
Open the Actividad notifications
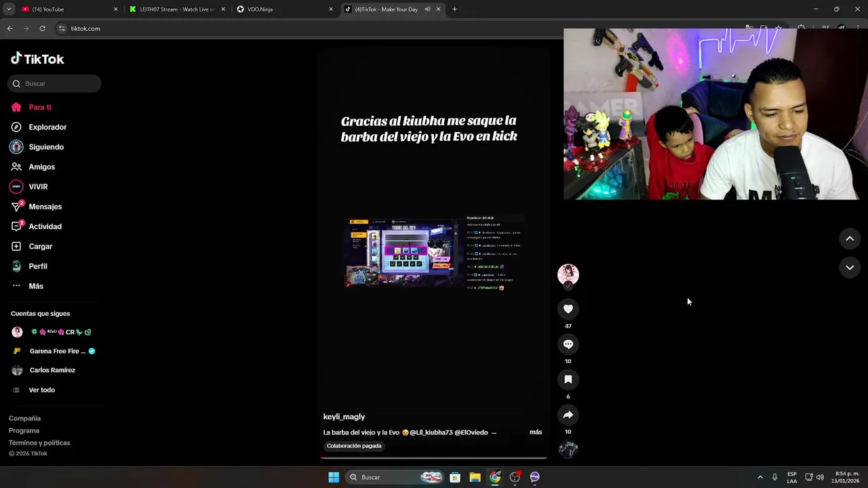(37, 226)
